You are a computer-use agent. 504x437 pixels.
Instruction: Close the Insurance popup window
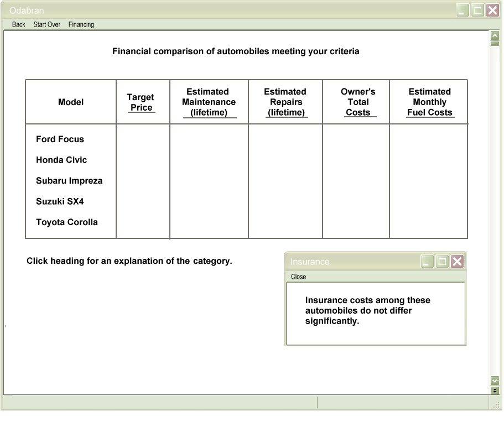point(457,261)
